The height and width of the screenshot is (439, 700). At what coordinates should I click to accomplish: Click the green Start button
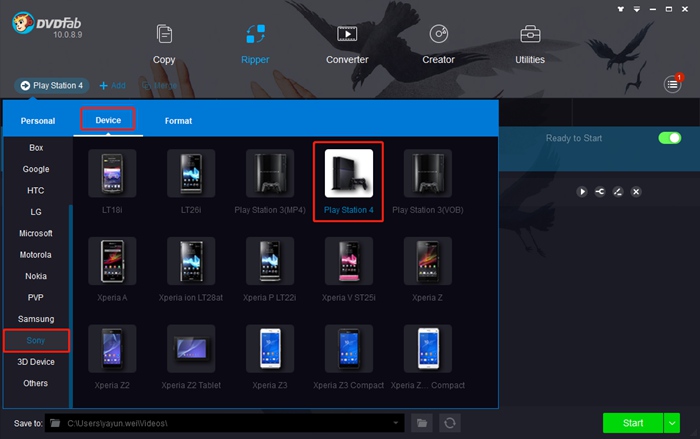point(633,423)
